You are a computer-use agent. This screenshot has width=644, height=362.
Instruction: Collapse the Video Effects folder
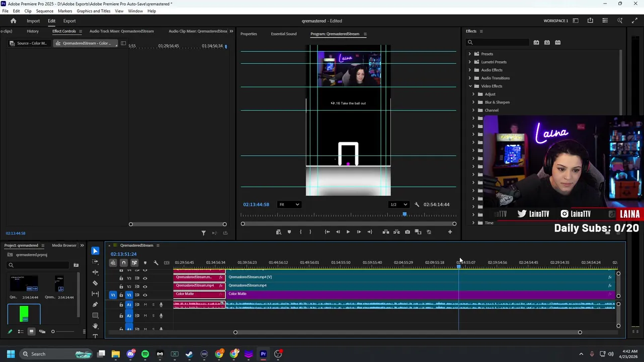pyautogui.click(x=470, y=86)
